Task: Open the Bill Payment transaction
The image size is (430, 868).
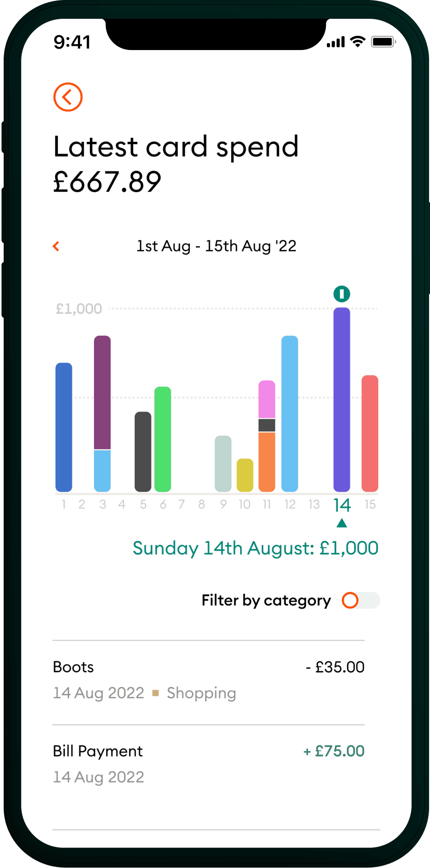Action: click(x=209, y=764)
